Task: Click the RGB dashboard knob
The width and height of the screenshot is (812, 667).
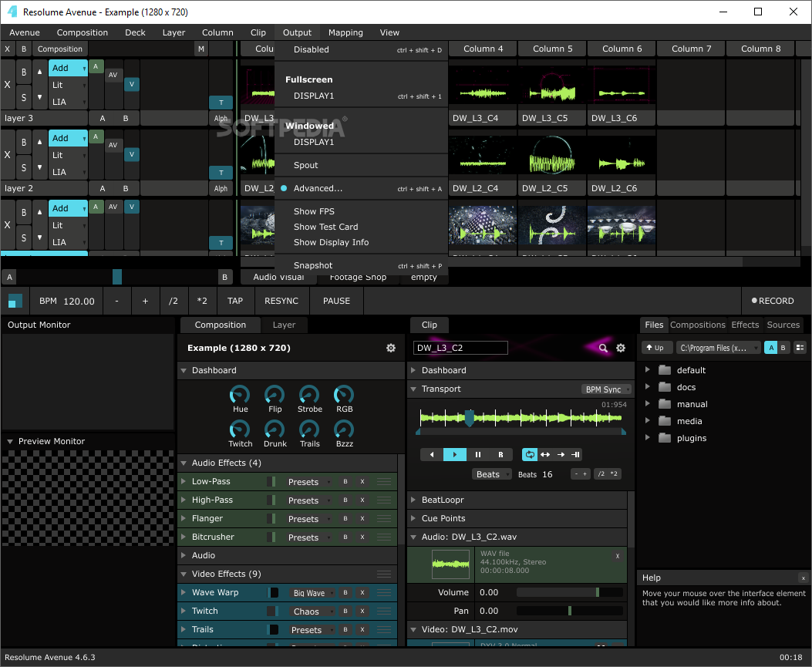Action: click(x=344, y=395)
